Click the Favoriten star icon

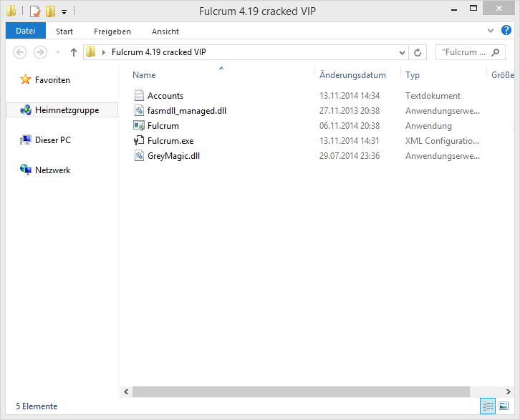tap(26, 79)
